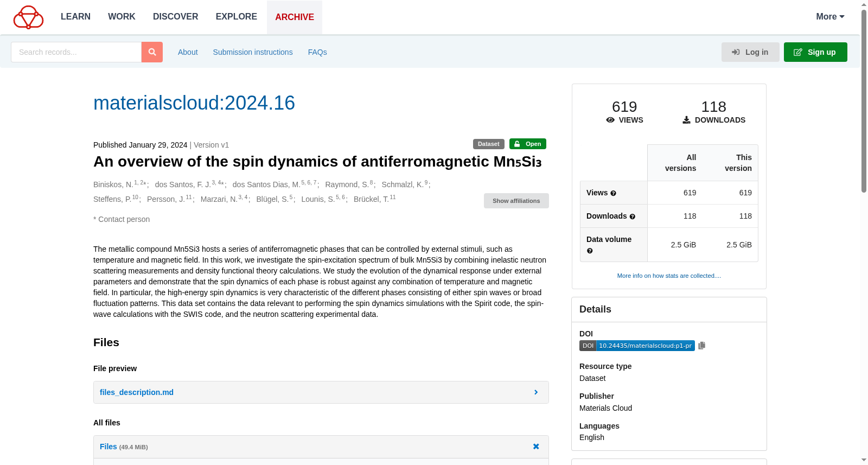Open materialscloud:2024.16 heading link
Image resolution: width=868 pixels, height=465 pixels.
click(194, 103)
